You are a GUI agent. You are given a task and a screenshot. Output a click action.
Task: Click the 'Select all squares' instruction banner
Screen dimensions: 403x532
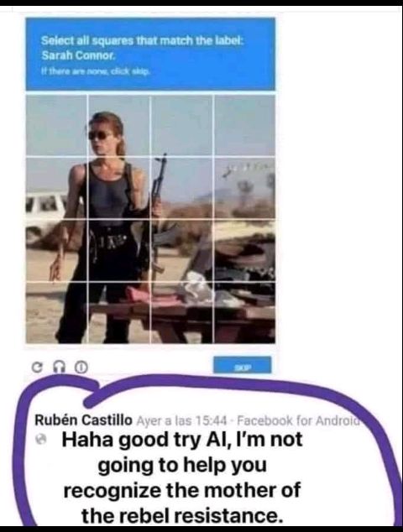tap(150, 55)
